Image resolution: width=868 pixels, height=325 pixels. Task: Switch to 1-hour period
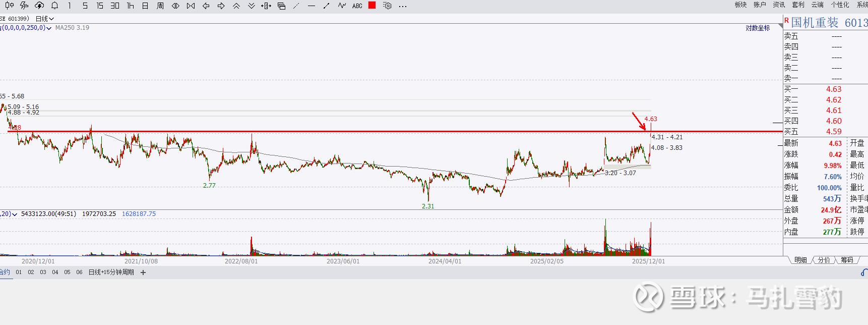coord(130,6)
